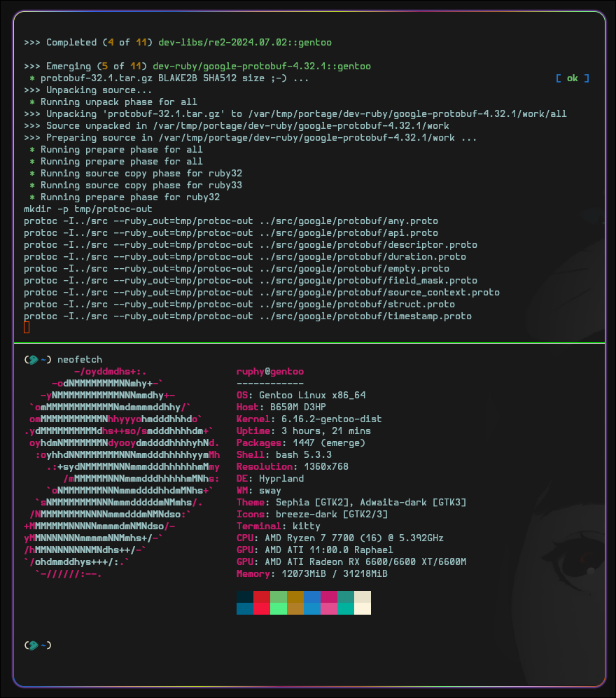Click the 'Terminal: kitty' line
The width and height of the screenshot is (616, 698).
tap(278, 526)
